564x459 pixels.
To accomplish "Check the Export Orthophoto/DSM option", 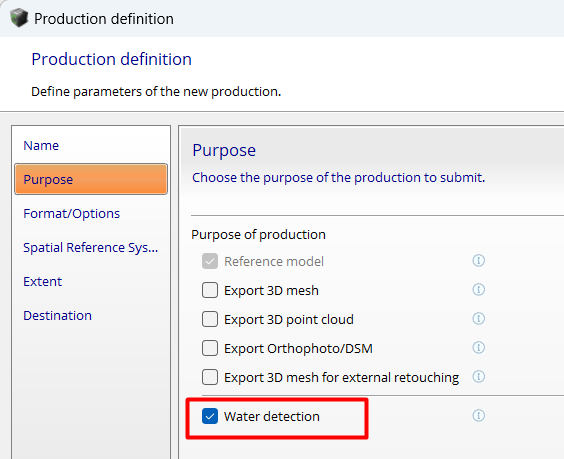I will pos(210,348).
